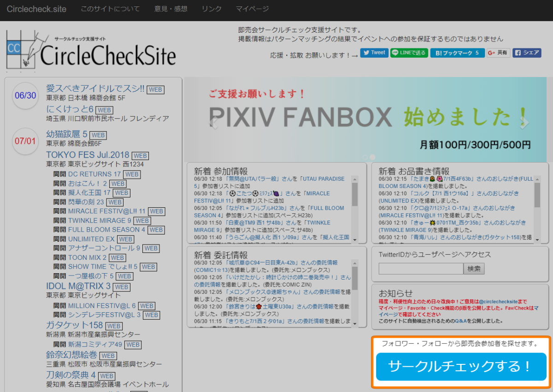Go to 意見・感想 page
Screen dimensions: 553x392
click(x=171, y=9)
